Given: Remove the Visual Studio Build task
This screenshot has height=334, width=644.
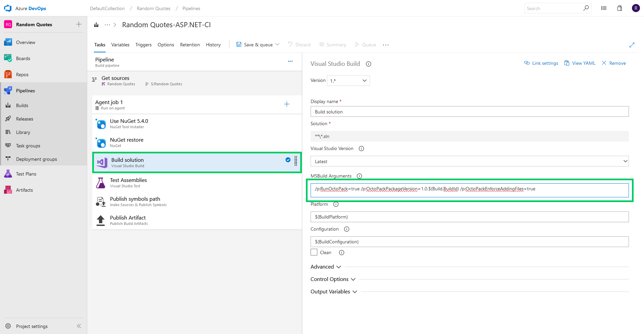Looking at the screenshot, I should tap(614, 63).
